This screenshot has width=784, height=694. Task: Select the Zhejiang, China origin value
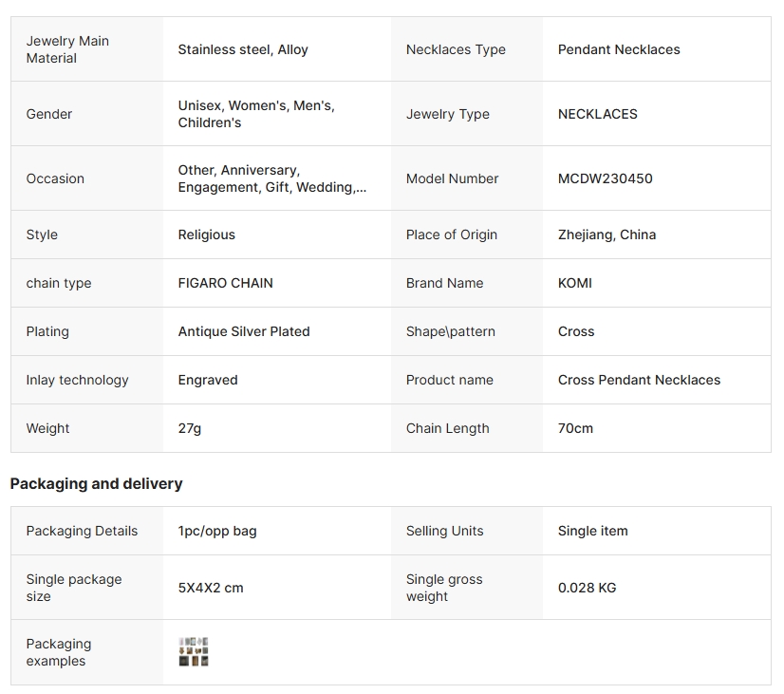[x=607, y=234]
